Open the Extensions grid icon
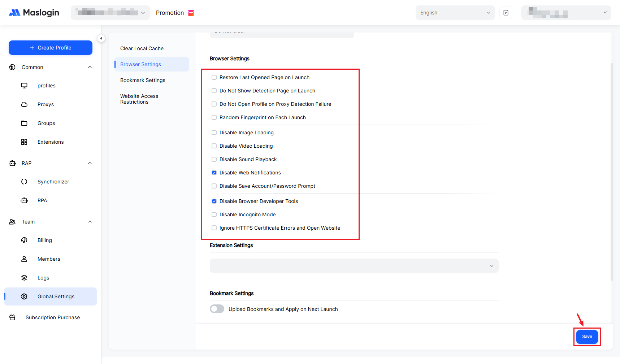The height and width of the screenshot is (364, 620). coord(24,142)
